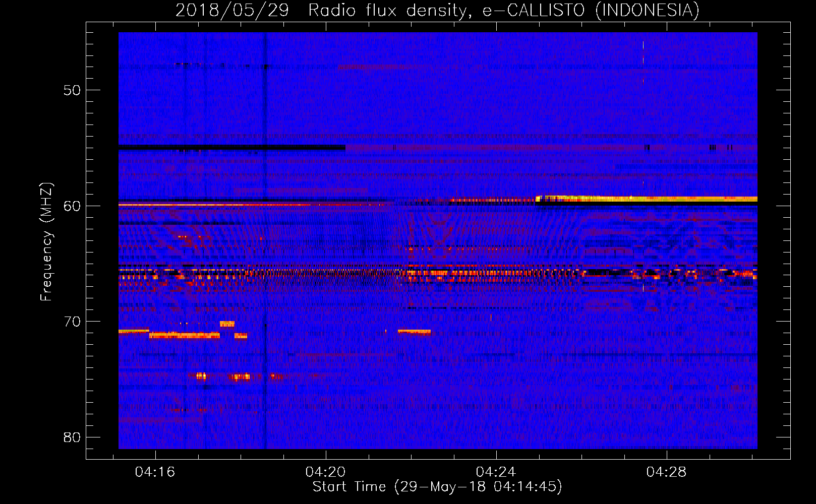
Task: Click the 70 frequency tick label
Action: point(72,321)
